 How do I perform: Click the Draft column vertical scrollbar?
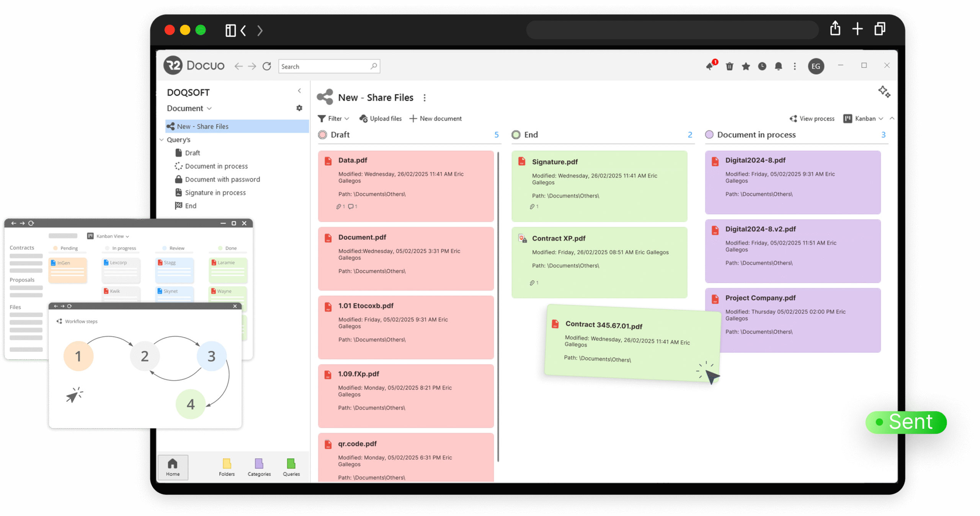coord(498,306)
